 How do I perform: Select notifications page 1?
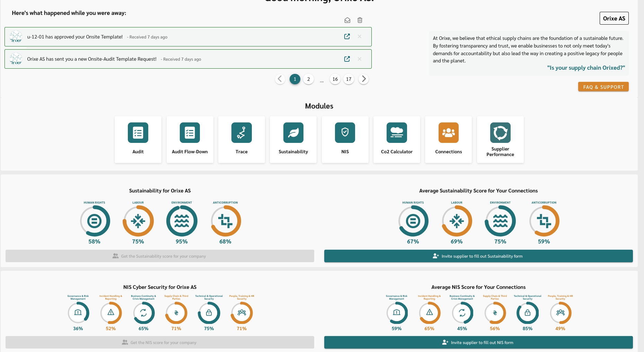[x=295, y=79]
